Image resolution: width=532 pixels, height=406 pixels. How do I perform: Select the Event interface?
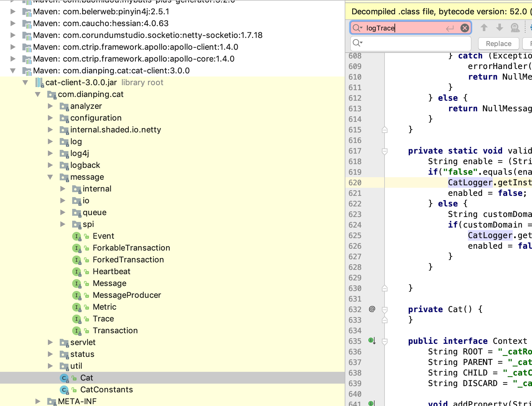click(x=103, y=236)
